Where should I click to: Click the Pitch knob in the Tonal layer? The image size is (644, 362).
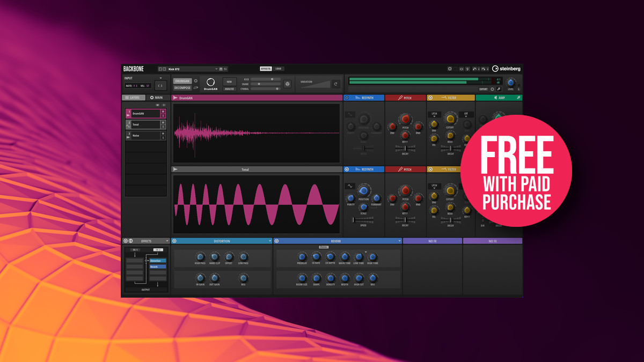(x=405, y=190)
